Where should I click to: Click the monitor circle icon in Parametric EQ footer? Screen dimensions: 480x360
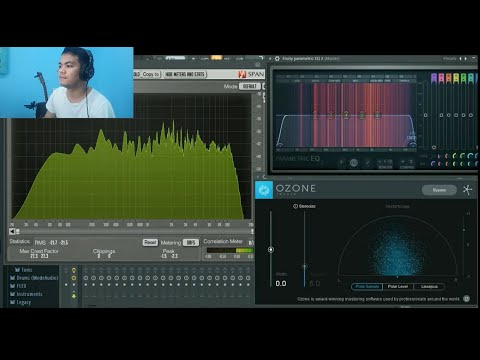coord(354,163)
